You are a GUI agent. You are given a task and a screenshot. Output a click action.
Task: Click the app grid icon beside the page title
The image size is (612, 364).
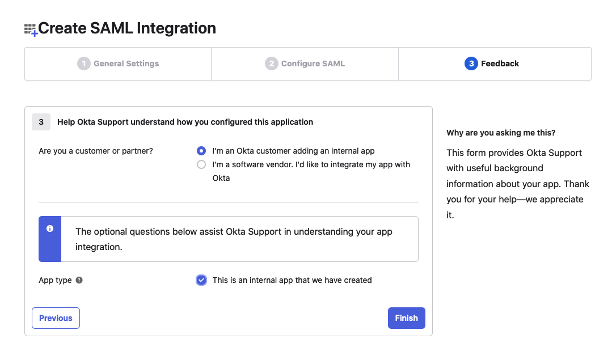tap(30, 29)
